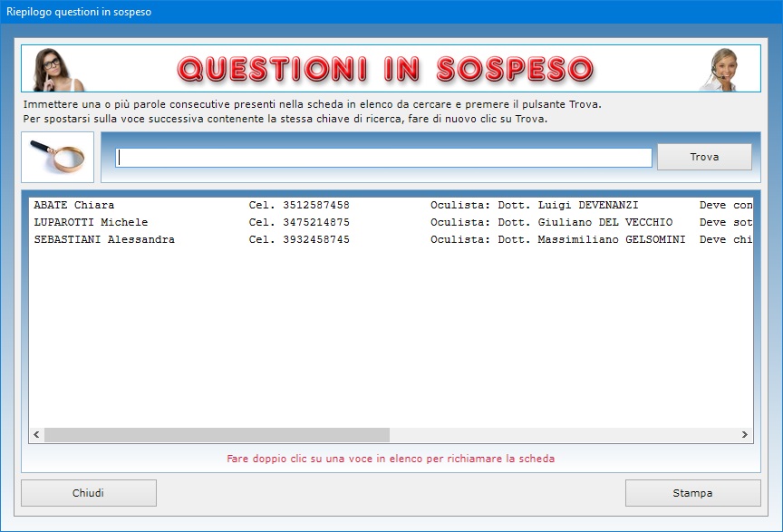Viewport: 783px width, 532px height.
Task: Select the LUPAROTTI Michele entry
Action: click(x=391, y=222)
